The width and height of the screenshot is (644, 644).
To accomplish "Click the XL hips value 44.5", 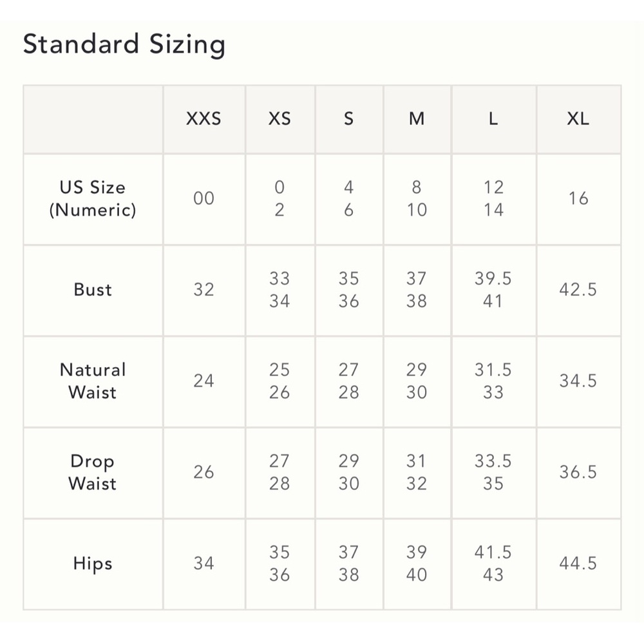I will click(578, 563).
